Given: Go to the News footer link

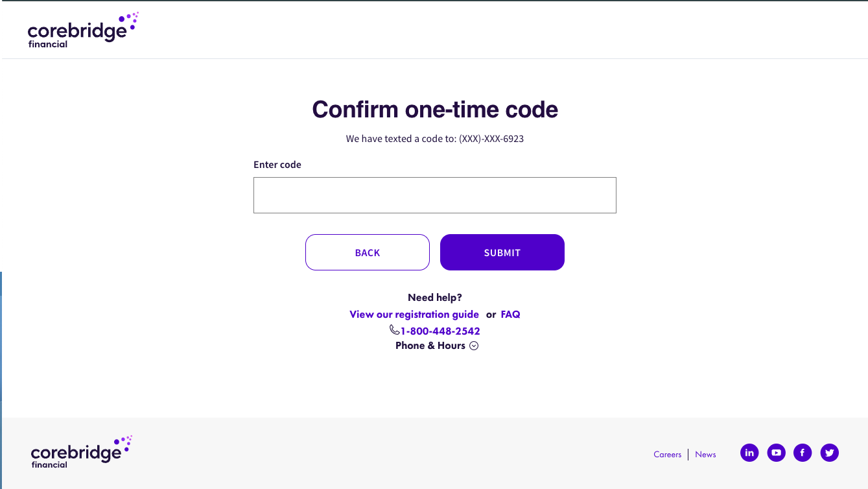Looking at the screenshot, I should click(x=705, y=455).
